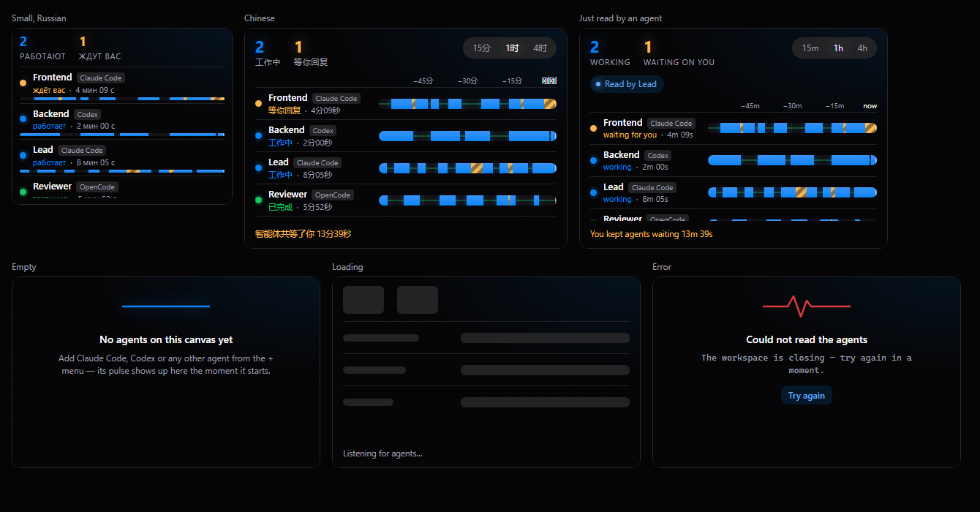The width and height of the screenshot is (980, 512).
Task: Select the 1h range in English panel
Action: pyautogui.click(x=838, y=48)
